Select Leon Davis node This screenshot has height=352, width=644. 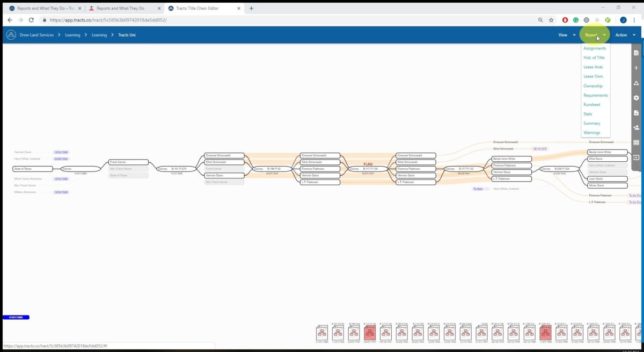tap(608, 178)
